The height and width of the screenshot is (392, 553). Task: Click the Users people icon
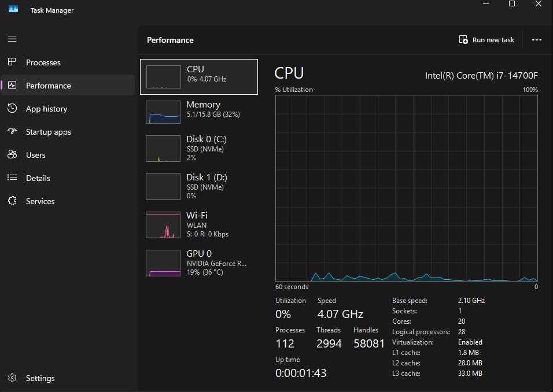point(12,154)
